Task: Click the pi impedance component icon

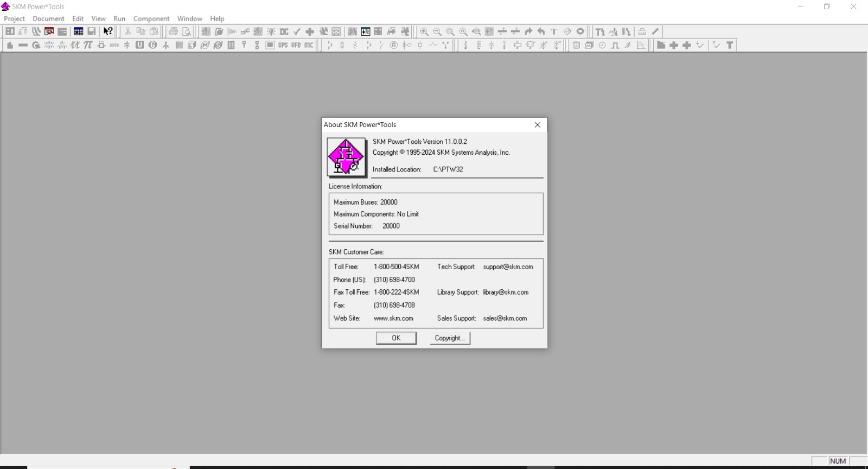Action: [x=88, y=45]
